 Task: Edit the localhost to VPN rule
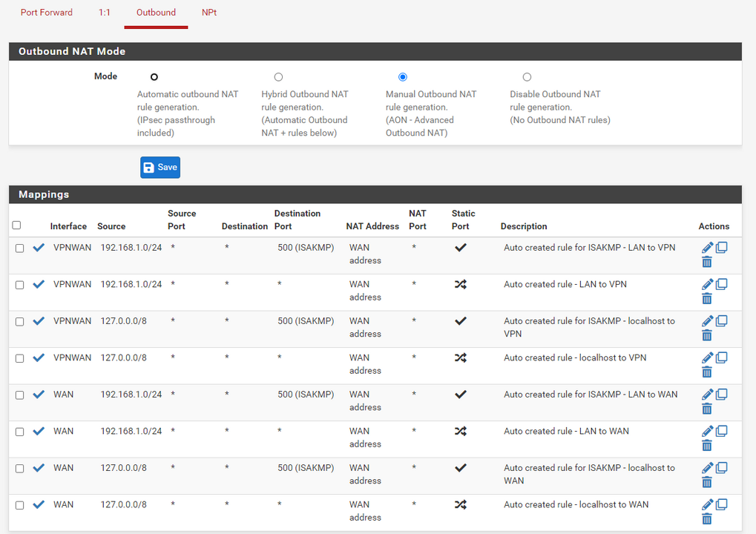[x=707, y=358]
